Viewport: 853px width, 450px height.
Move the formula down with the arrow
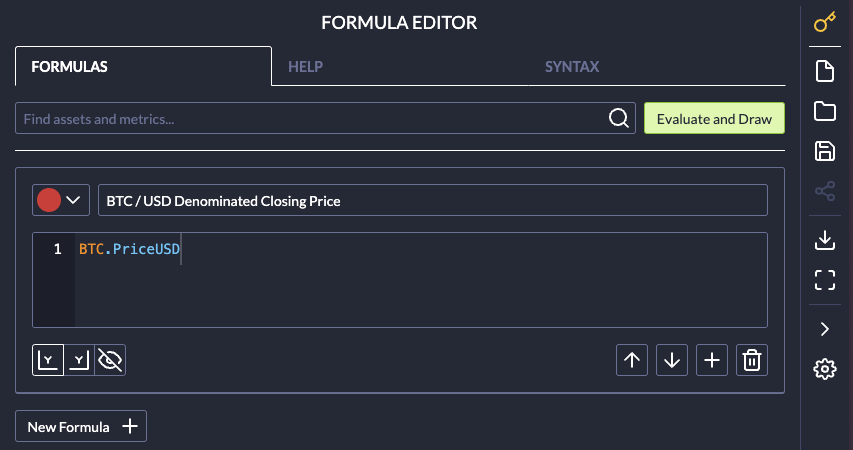tap(672, 360)
